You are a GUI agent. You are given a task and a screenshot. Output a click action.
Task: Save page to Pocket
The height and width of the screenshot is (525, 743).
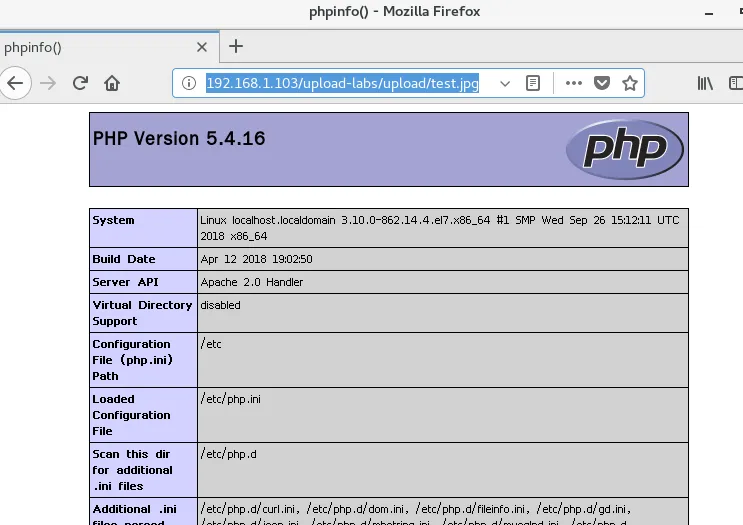pyautogui.click(x=602, y=83)
